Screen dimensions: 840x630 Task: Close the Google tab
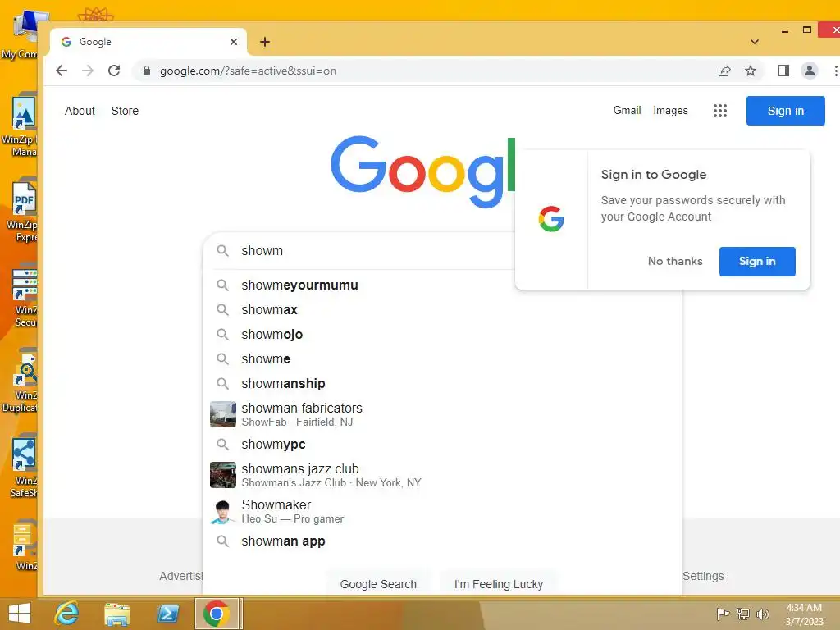234,42
